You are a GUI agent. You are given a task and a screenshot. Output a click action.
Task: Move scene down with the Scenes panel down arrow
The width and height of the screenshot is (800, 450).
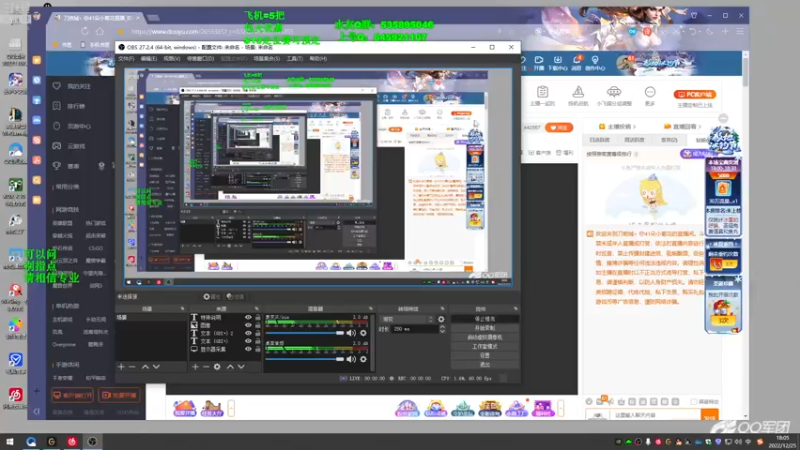tap(156, 367)
